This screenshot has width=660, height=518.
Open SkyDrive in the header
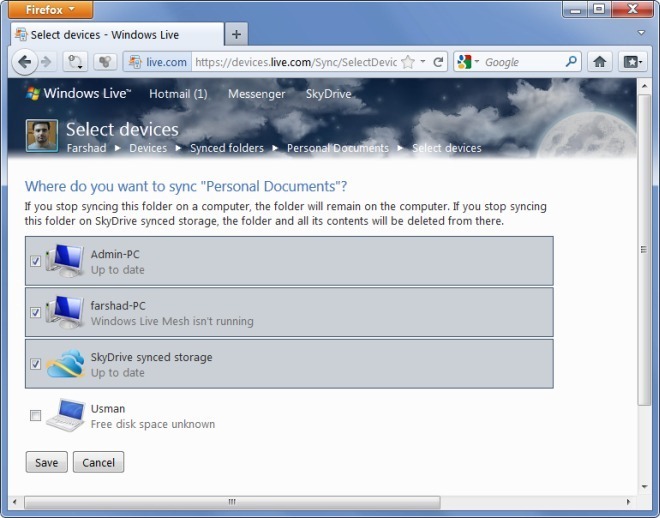point(328,93)
